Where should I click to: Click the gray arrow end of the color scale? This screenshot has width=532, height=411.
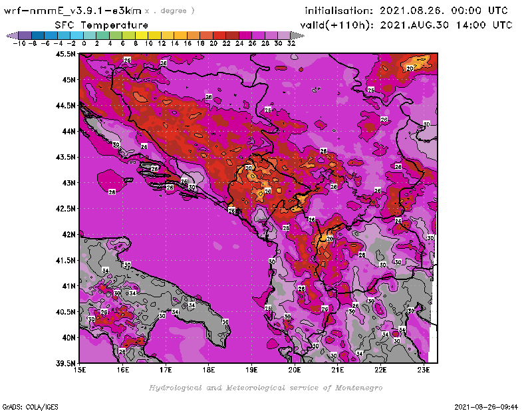click(297, 35)
